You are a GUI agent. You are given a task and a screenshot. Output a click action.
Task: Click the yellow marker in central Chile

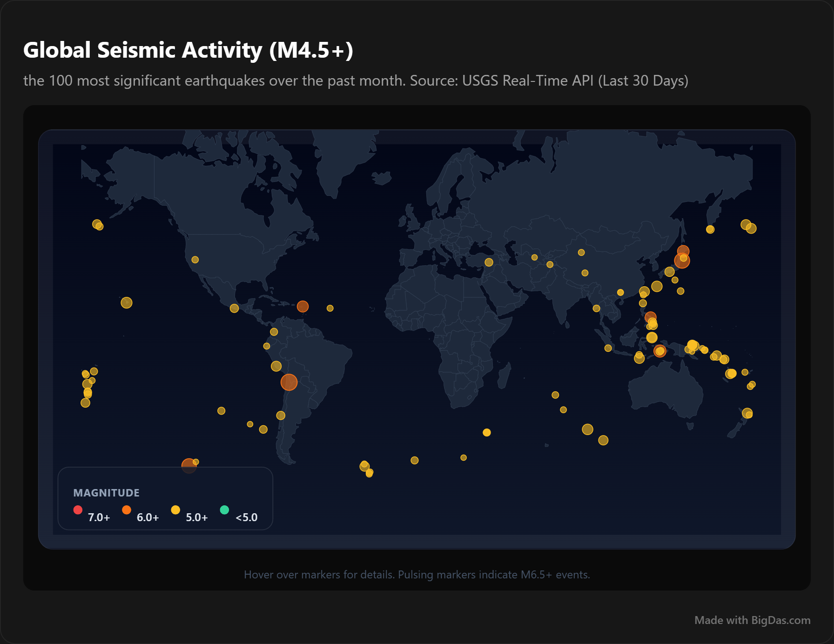281,415
